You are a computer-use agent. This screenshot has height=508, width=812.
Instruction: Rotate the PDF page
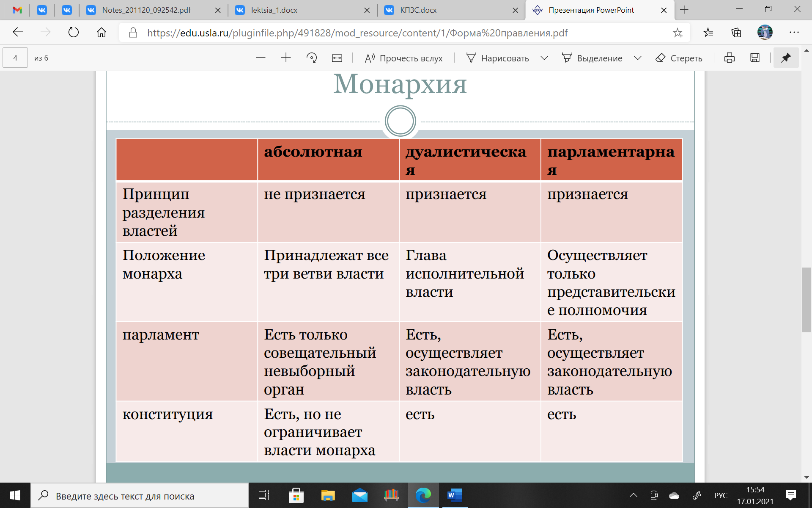[x=312, y=58]
